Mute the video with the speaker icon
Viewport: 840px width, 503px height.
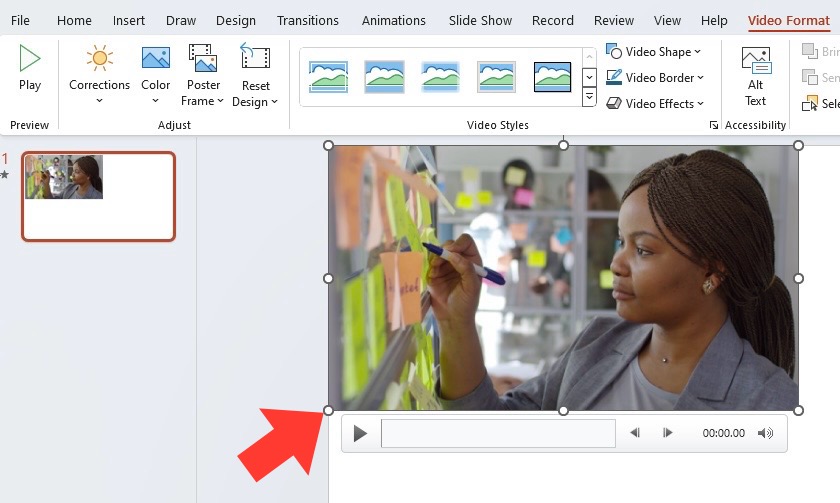point(766,433)
